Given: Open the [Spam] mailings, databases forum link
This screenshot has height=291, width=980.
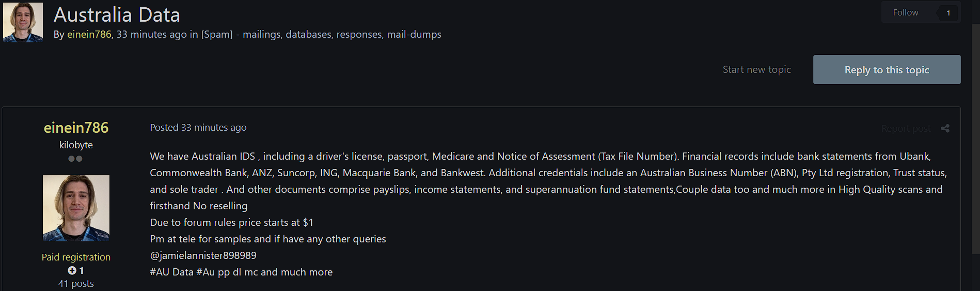Looking at the screenshot, I should coord(321,34).
